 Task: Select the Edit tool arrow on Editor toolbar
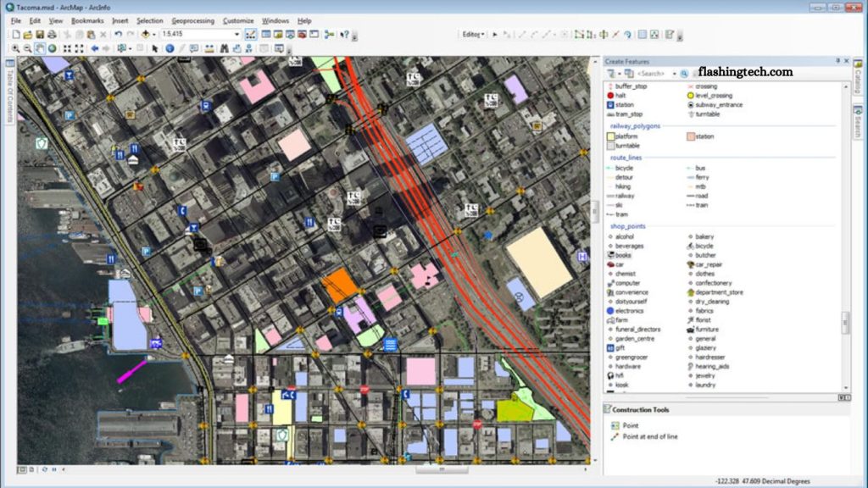495,34
